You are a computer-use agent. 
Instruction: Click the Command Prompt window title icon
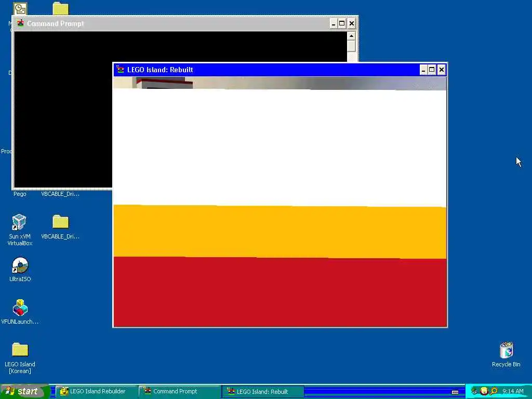pyautogui.click(x=20, y=23)
